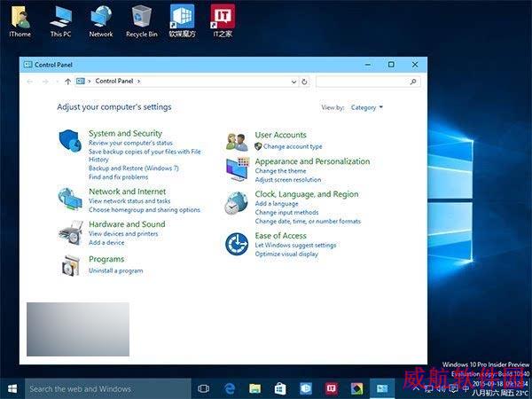
Task: Expand the View by Category dropdown
Action: 366,107
